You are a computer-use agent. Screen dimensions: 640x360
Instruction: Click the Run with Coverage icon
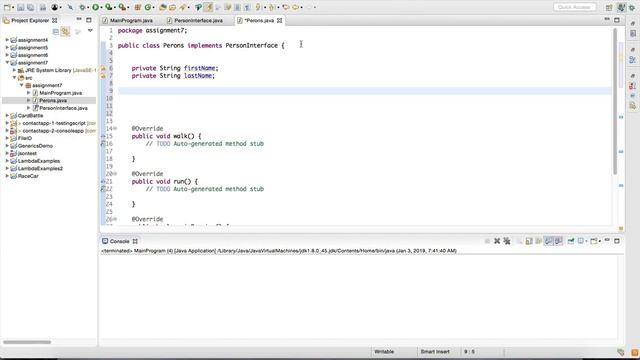coord(108,7)
